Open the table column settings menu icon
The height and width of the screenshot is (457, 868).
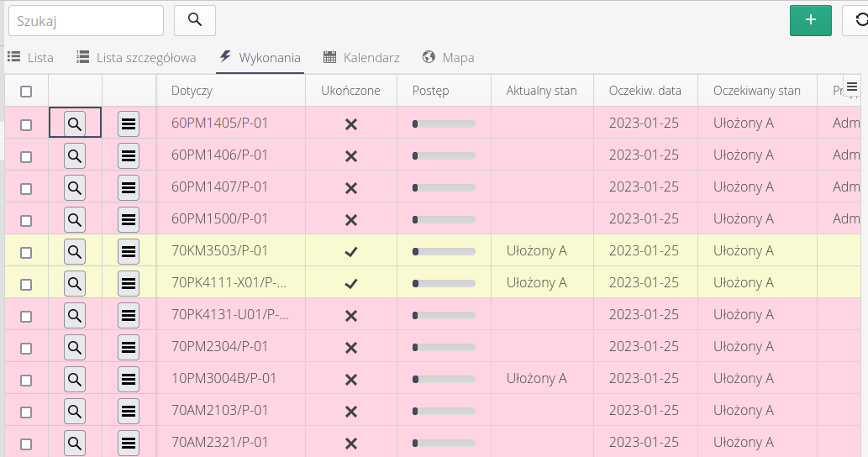pyautogui.click(x=851, y=87)
